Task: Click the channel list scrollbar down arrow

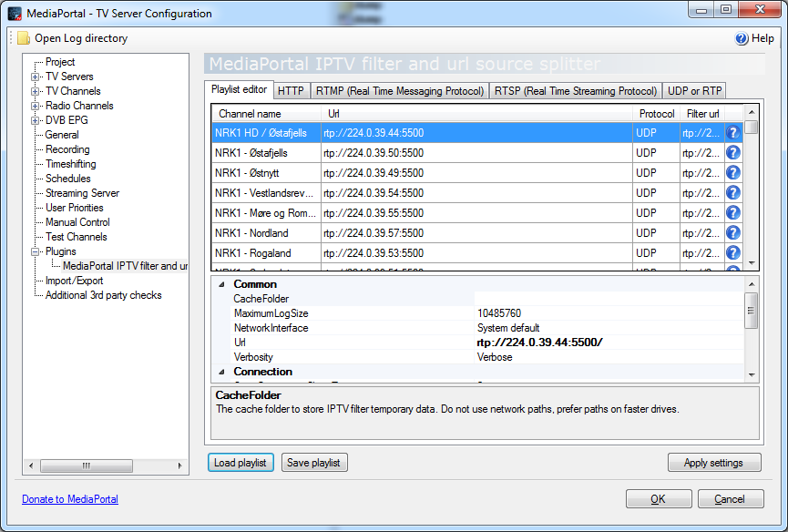Action: point(752,263)
